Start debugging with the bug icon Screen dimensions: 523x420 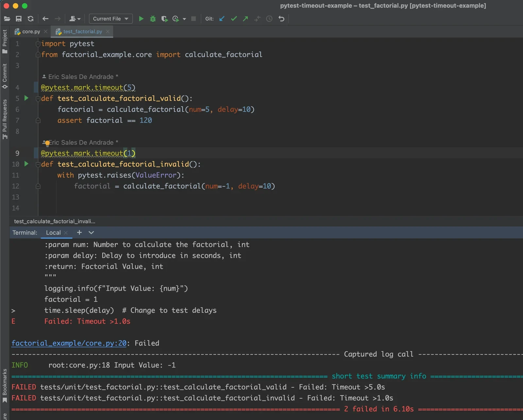[x=153, y=19]
